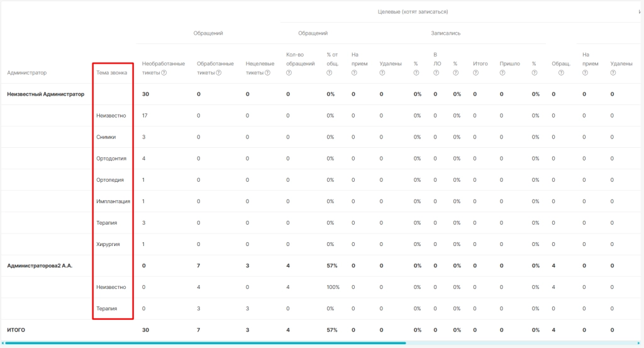644x348 pixels.
Task: Click the question icon next to Нецелевые тикеты
Action: [267, 73]
